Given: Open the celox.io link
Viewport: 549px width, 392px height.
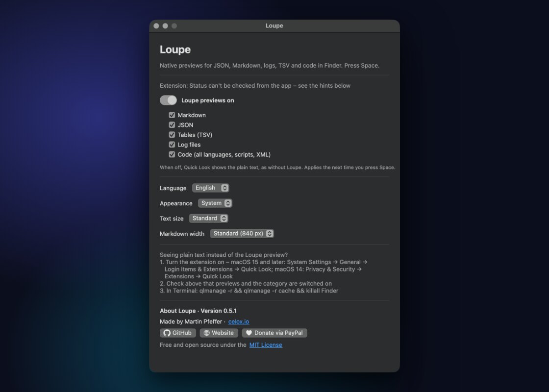Looking at the screenshot, I should tap(239, 321).
